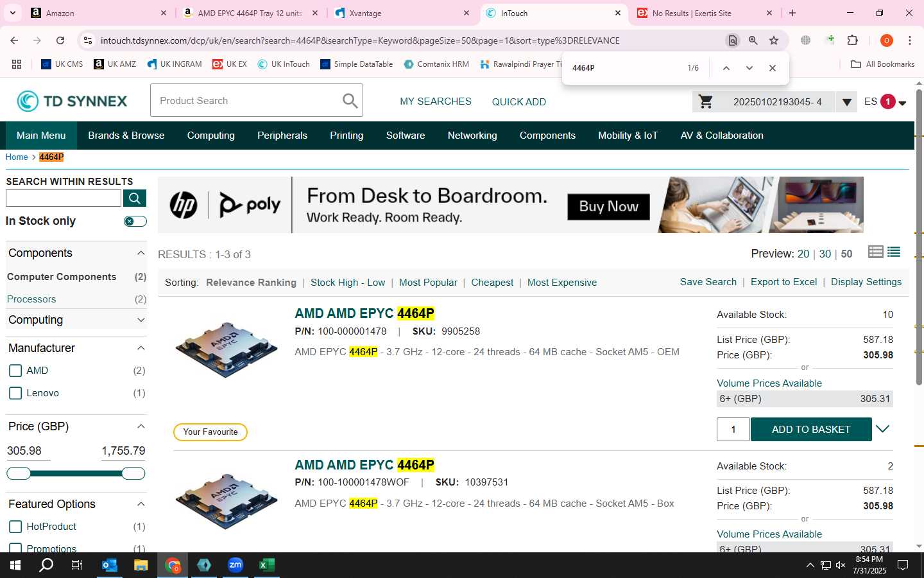Reload the page
The image size is (924, 578).
coord(60,40)
